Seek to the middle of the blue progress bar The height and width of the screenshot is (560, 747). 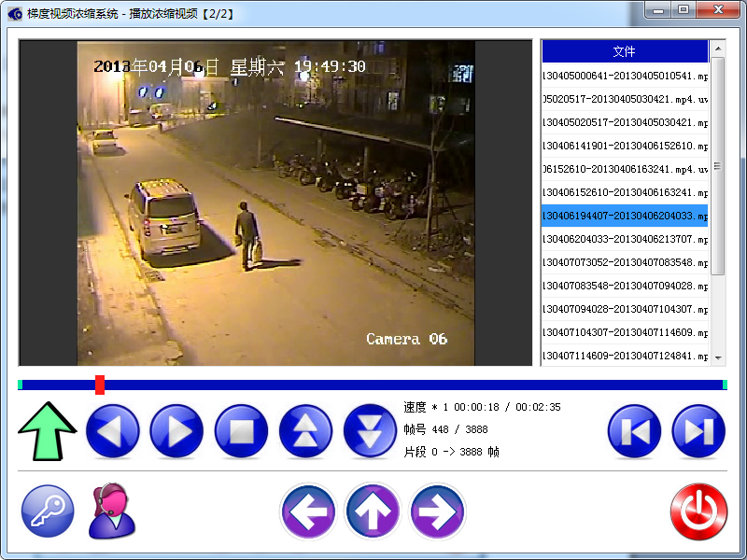pos(373,385)
